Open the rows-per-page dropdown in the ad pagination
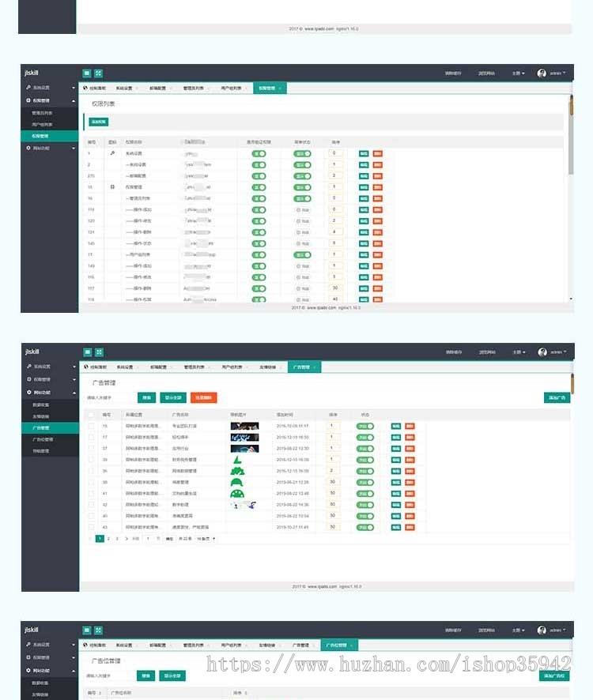 click(206, 539)
